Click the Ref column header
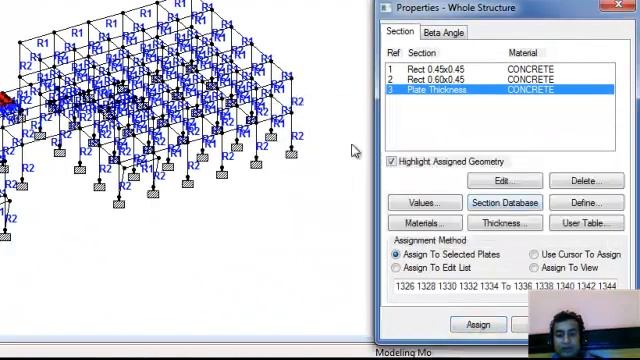The image size is (640, 360). [393, 53]
